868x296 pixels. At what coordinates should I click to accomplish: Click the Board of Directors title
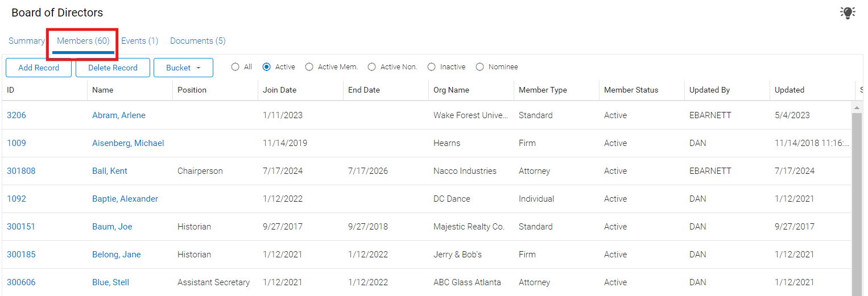tap(57, 12)
